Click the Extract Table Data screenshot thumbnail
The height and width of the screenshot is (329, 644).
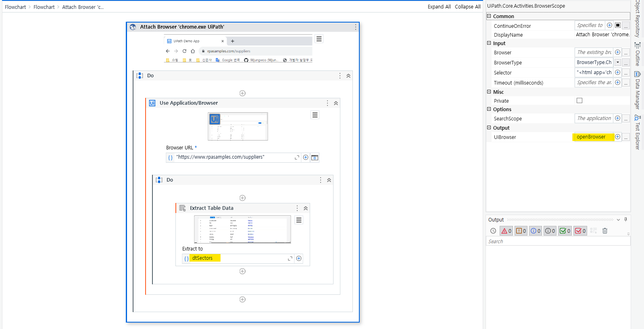[242, 230]
